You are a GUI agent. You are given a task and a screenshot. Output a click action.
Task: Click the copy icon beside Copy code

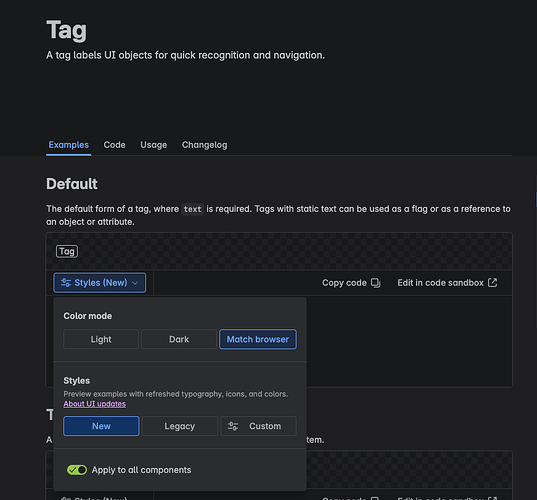376,283
